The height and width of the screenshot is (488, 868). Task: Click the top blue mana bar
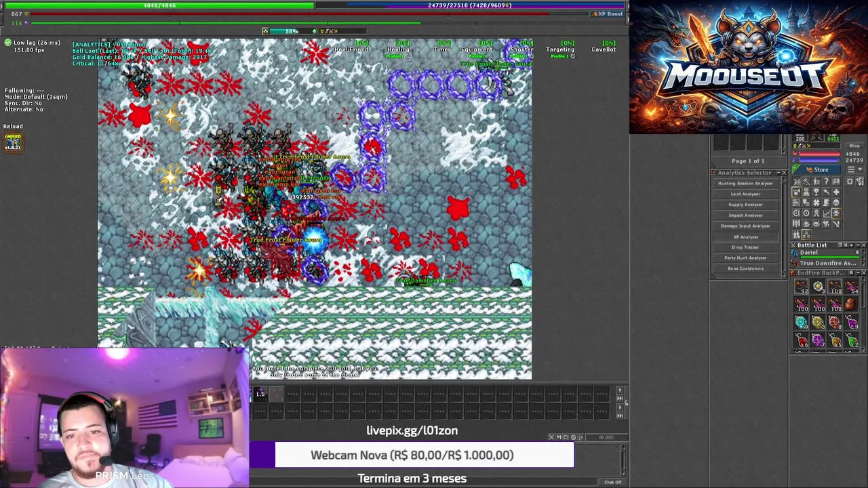click(x=469, y=5)
